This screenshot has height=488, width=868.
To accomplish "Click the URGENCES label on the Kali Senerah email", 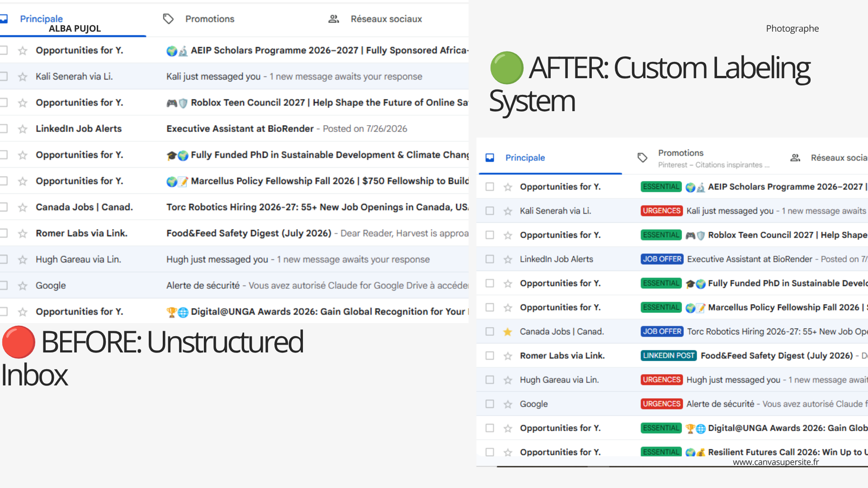I will point(661,211).
